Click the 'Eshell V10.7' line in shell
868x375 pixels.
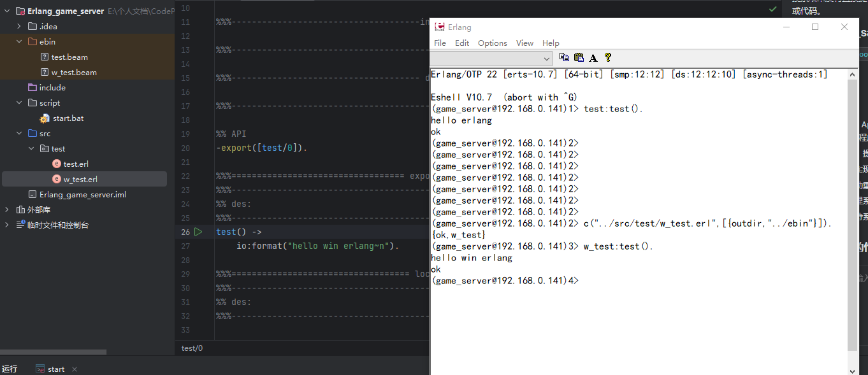coord(503,97)
